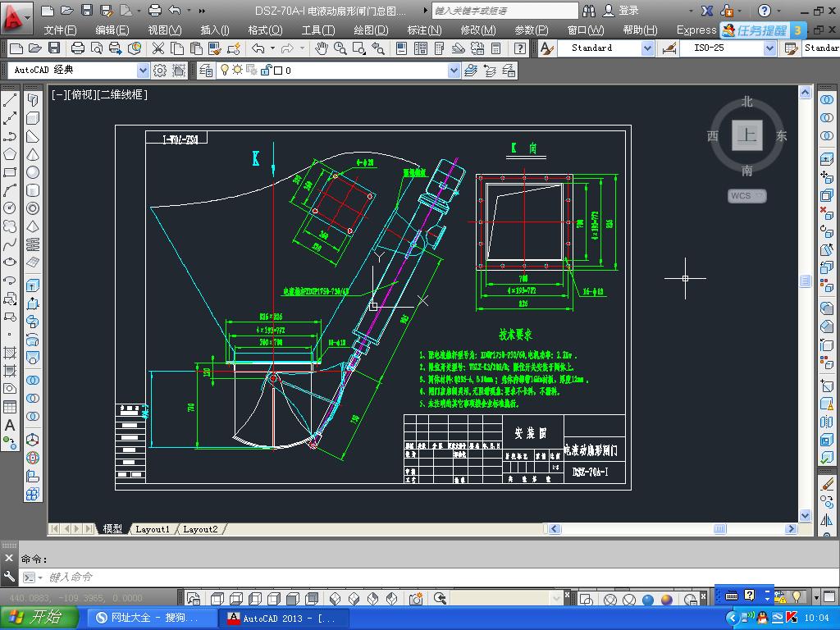Select the Line draw tool
The width and height of the screenshot is (840, 630).
(10, 100)
